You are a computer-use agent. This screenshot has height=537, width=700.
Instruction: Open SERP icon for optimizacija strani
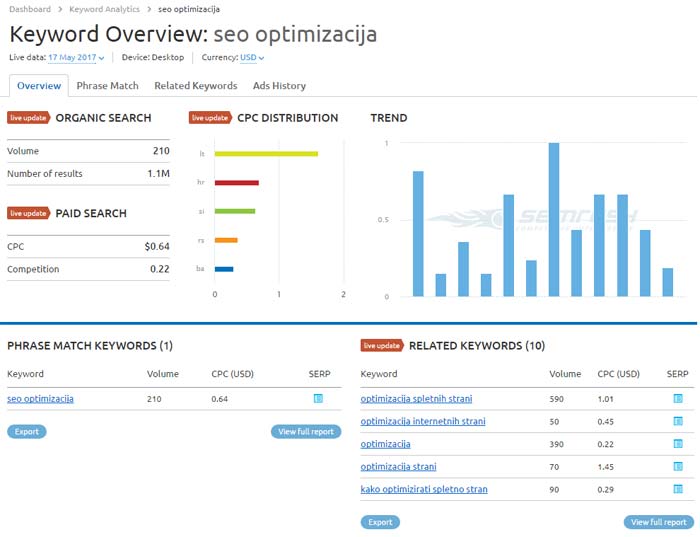tap(678, 466)
